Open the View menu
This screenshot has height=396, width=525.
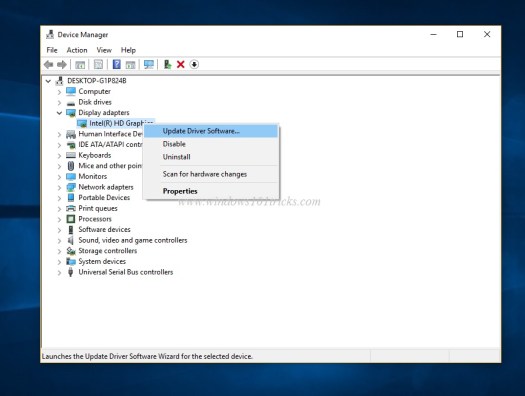tap(104, 50)
